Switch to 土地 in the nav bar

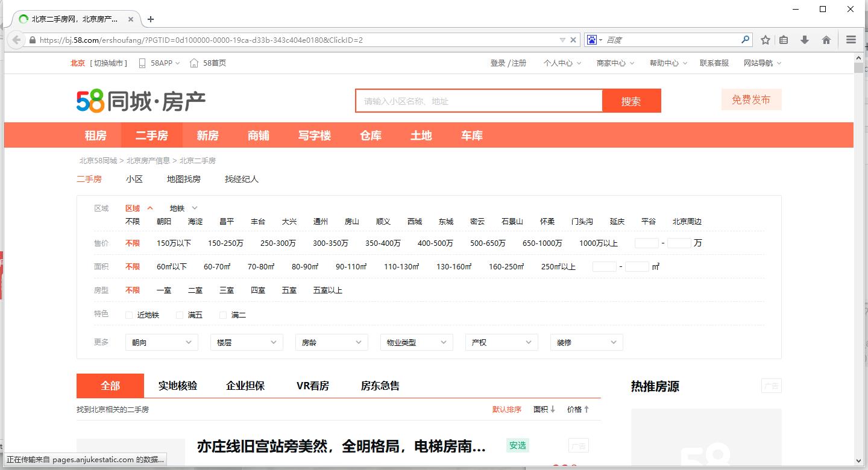[421, 136]
